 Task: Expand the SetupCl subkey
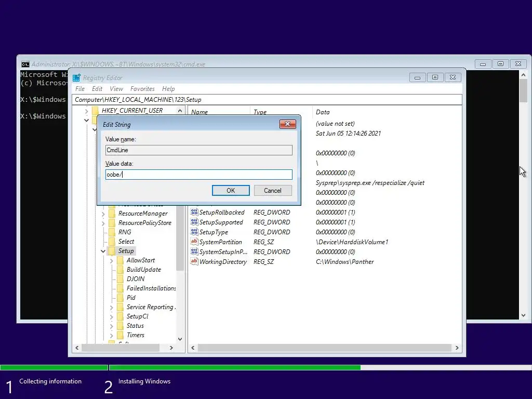coord(111,316)
